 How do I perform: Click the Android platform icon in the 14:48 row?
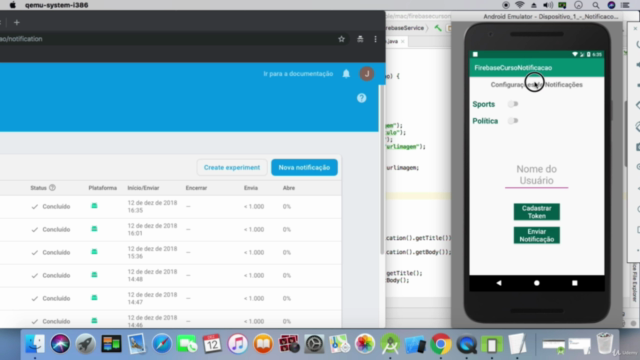94,275
